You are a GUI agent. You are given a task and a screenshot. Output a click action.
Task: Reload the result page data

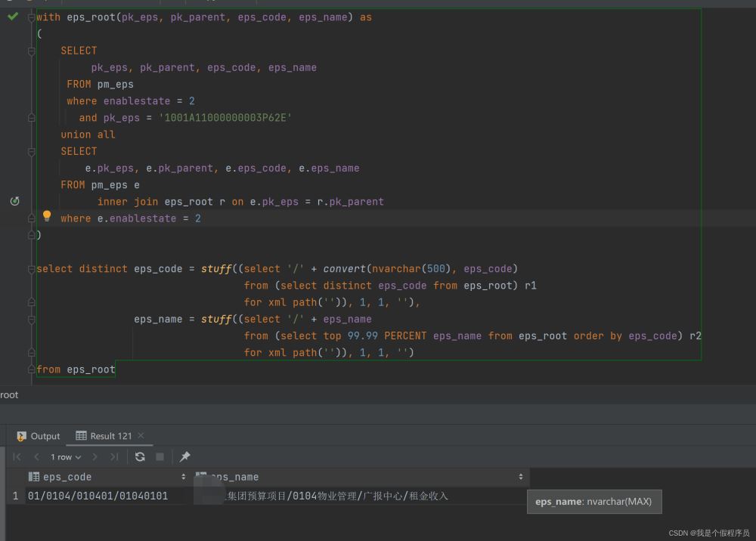coord(140,456)
